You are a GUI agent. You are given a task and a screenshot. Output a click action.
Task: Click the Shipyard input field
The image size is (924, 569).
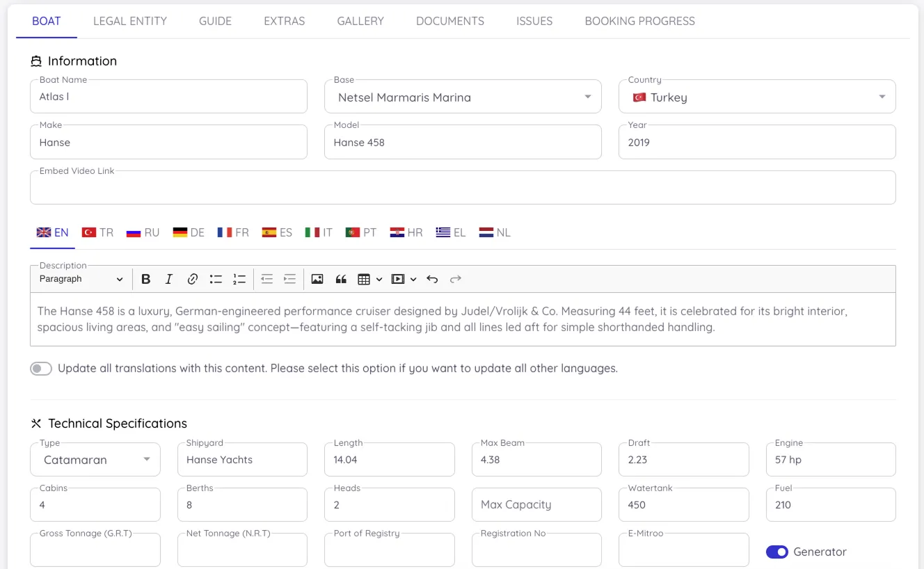click(x=242, y=460)
